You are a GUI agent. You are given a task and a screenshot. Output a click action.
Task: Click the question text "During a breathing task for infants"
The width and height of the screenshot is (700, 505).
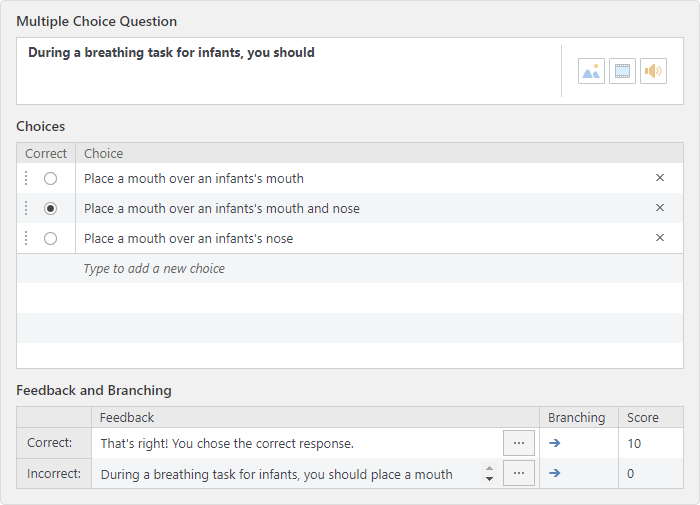click(171, 52)
